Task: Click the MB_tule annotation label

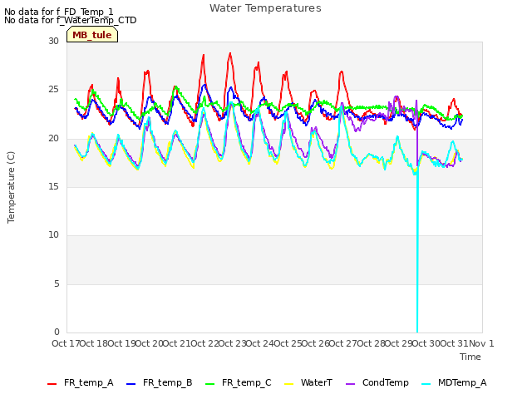Action: point(92,35)
